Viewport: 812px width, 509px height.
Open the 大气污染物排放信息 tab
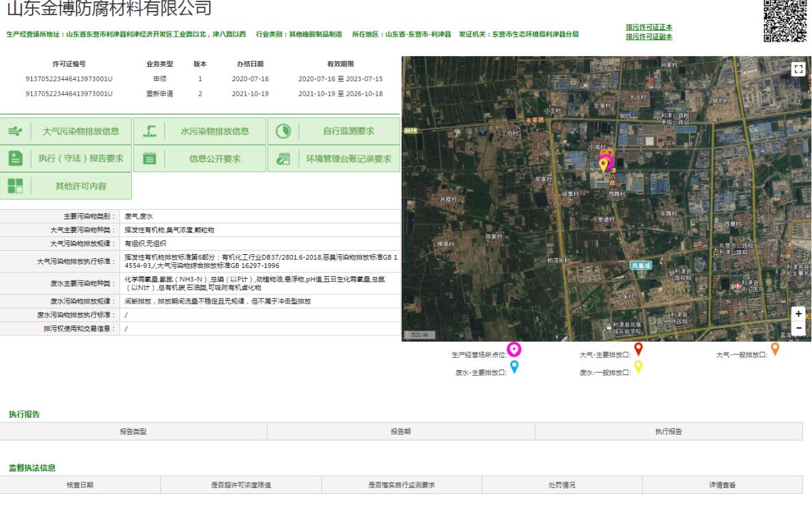point(66,131)
